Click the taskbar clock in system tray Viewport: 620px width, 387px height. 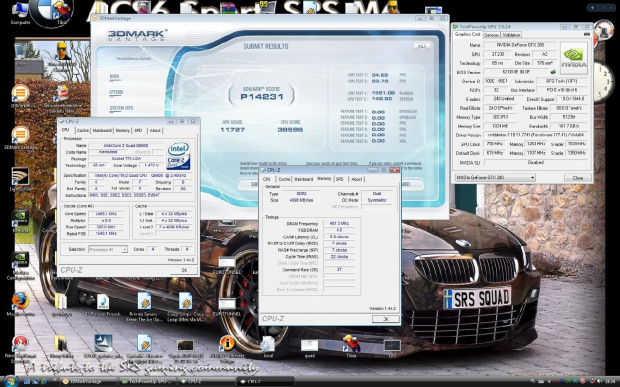[610, 382]
